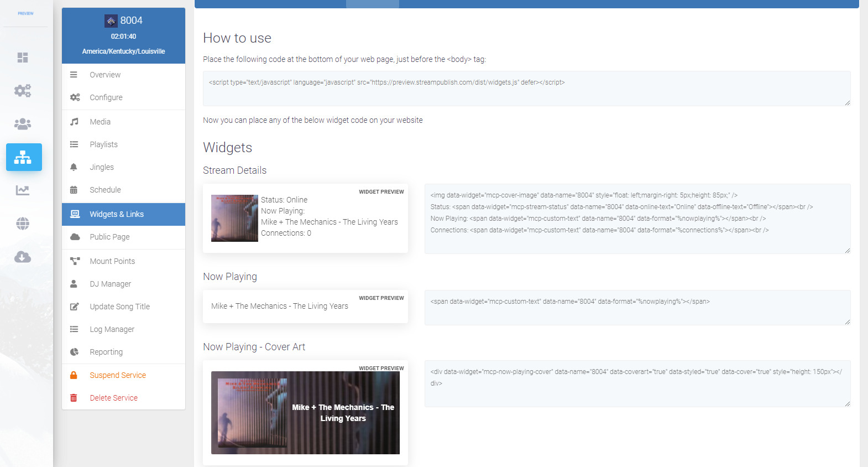This screenshot has width=868, height=467.
Task: Click the DJ Manager person icon
Action: 74,284
